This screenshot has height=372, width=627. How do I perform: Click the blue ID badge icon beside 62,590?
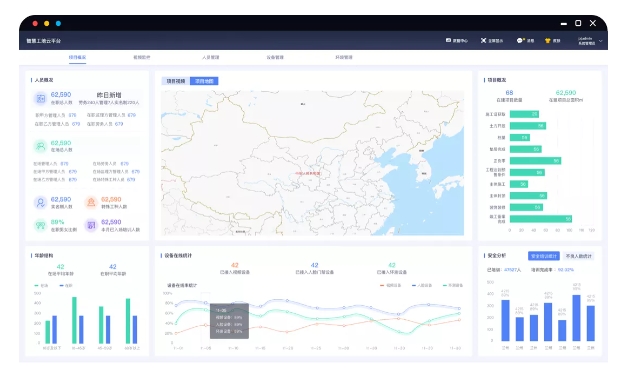click(40, 98)
